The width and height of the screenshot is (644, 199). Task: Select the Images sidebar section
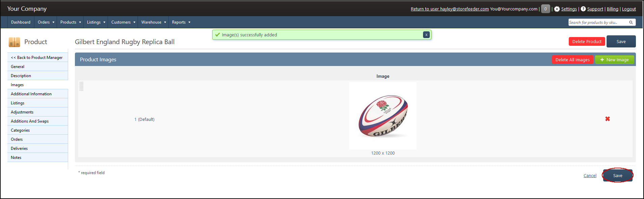tap(38, 85)
